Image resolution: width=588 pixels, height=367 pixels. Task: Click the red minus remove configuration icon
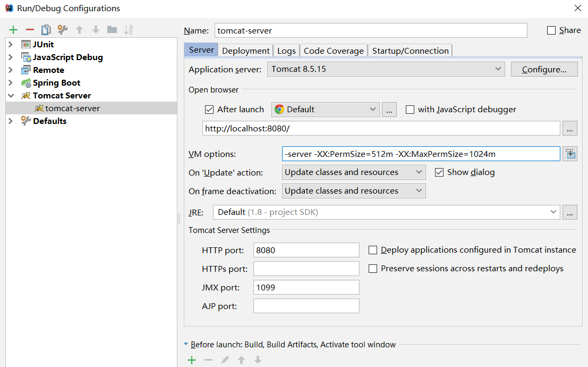pyautogui.click(x=30, y=30)
